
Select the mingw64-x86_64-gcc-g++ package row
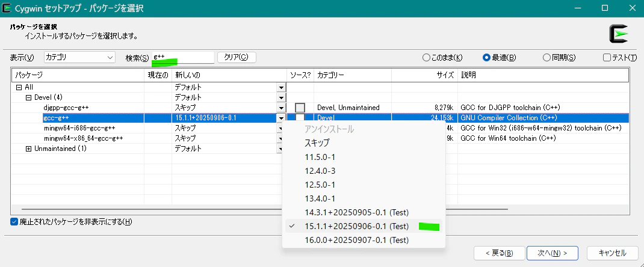84,138
